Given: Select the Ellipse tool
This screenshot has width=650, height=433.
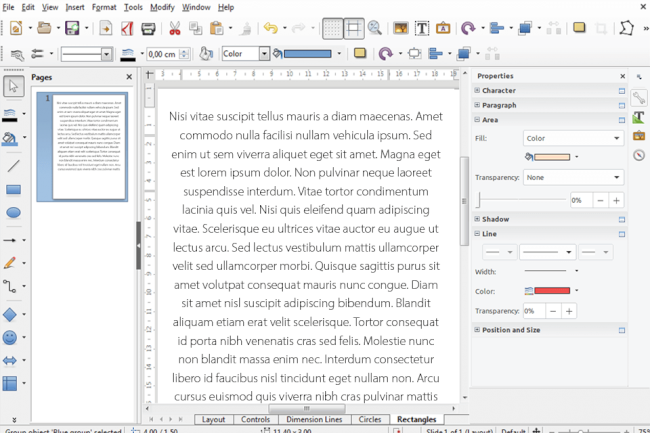Looking at the screenshot, I should coord(14,213).
